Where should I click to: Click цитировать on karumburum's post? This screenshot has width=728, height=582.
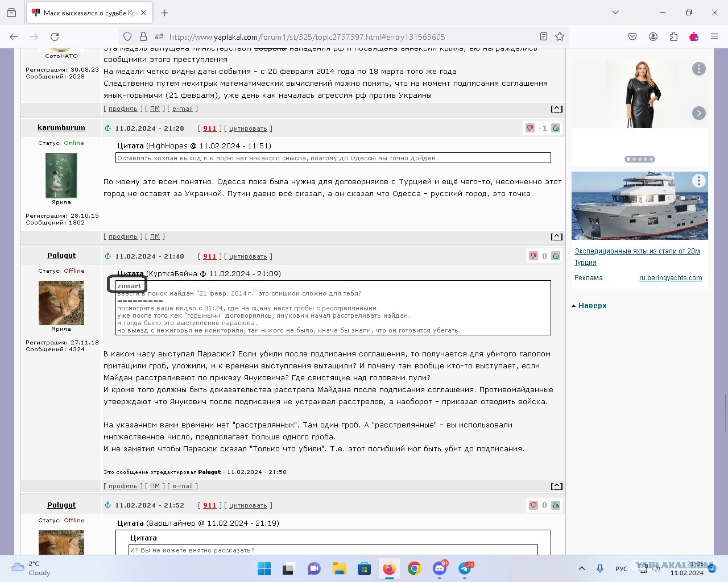coord(248,128)
